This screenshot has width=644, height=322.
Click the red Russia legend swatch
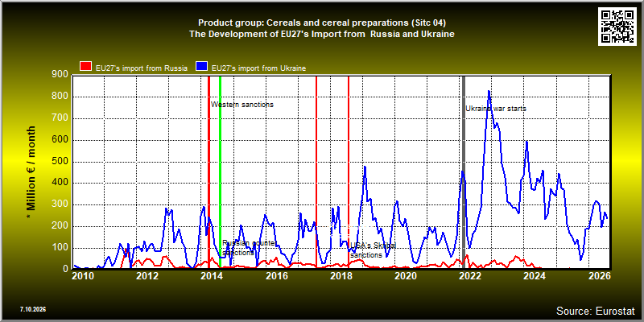[85, 68]
